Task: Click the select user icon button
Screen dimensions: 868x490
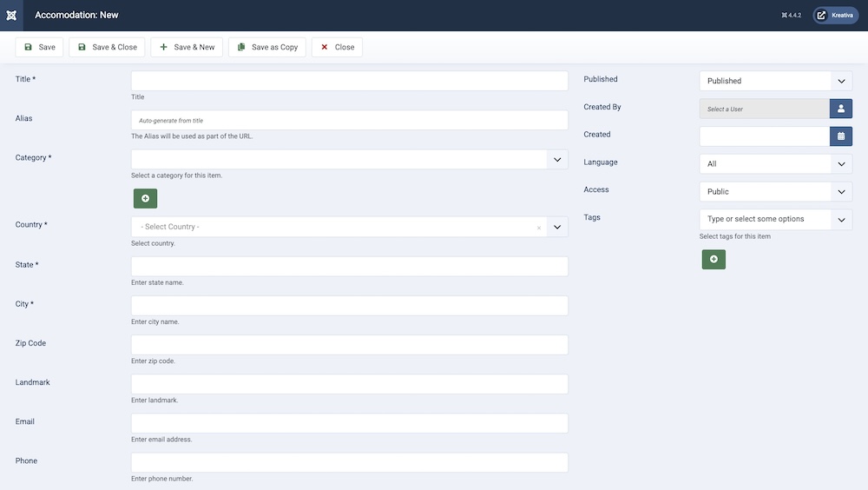Action: pos(840,109)
